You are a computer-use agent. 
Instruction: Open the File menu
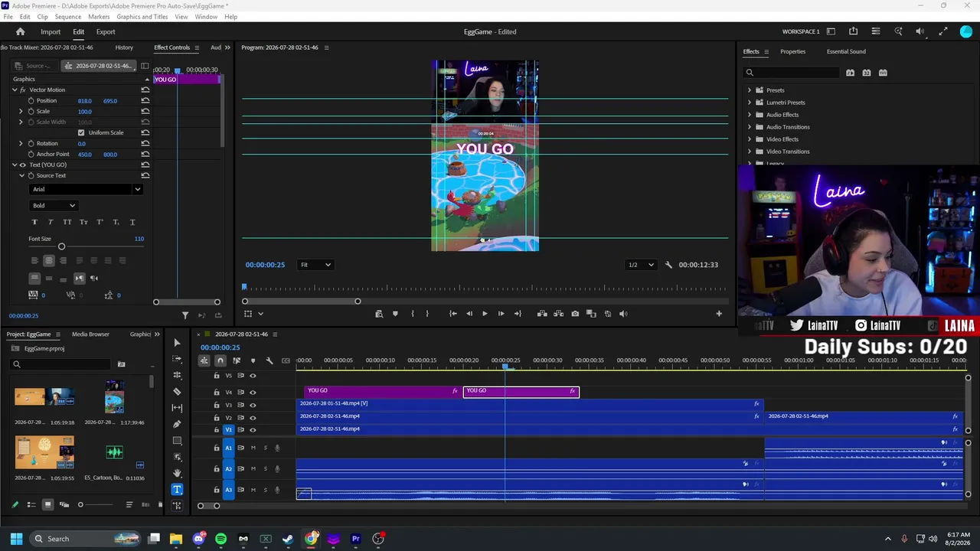click(8, 17)
